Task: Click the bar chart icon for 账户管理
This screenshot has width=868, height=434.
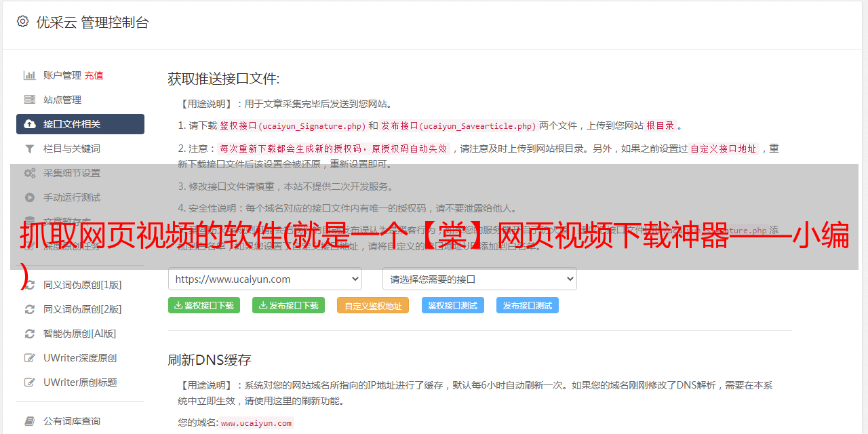Action: (30, 75)
